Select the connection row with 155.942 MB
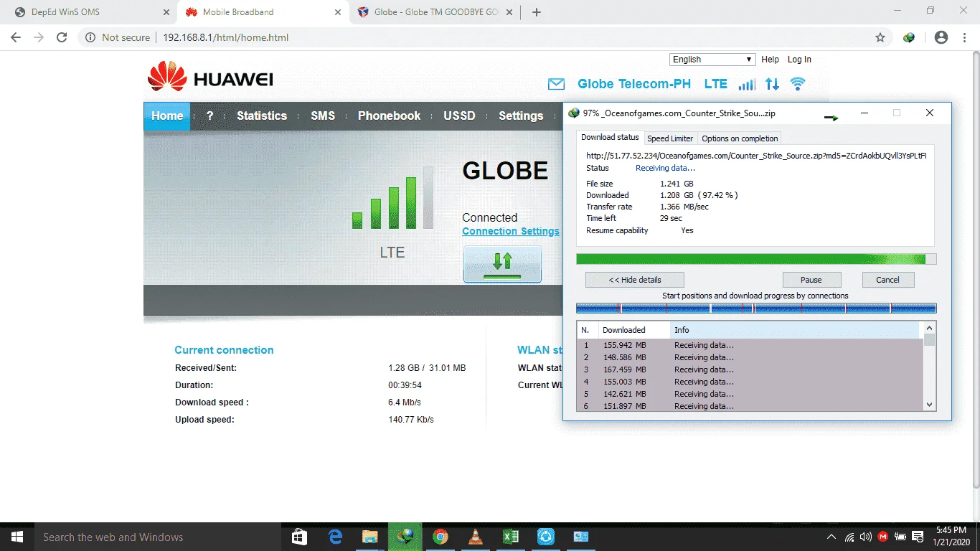The width and height of the screenshot is (980, 551). (x=750, y=345)
